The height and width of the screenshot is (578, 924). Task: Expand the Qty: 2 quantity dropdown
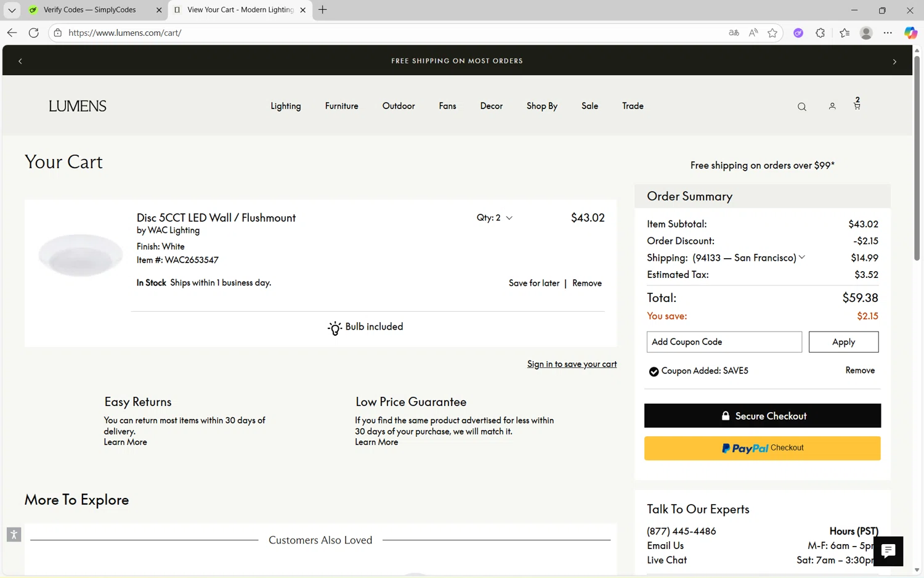pyautogui.click(x=495, y=218)
